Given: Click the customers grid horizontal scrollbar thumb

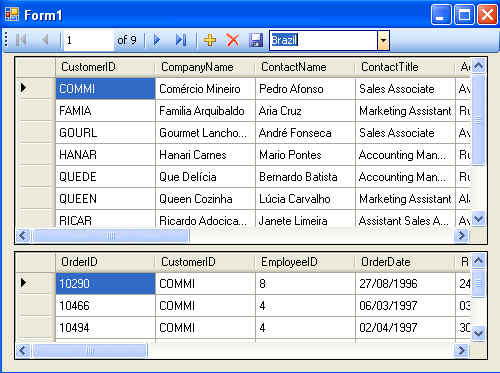Looking at the screenshot, I should [110, 236].
